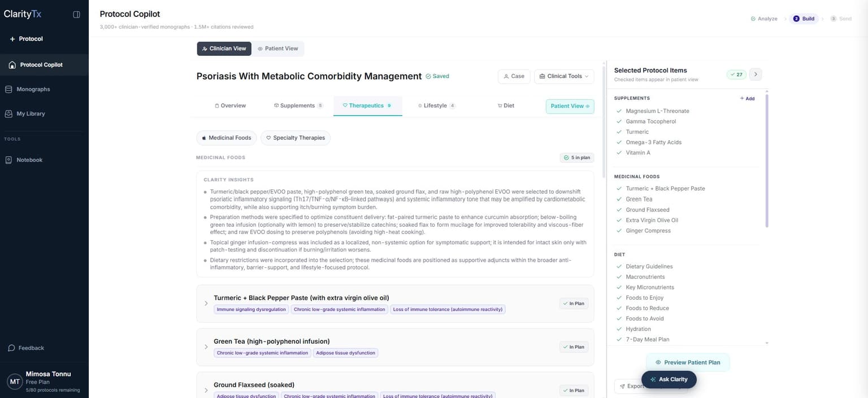Click Immune signaling dysregulation tag

(x=251, y=310)
